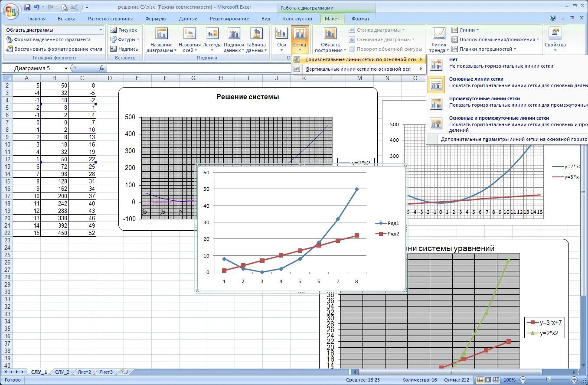
Task: Open the Рецензирование ribbon tab
Action: [x=229, y=19]
